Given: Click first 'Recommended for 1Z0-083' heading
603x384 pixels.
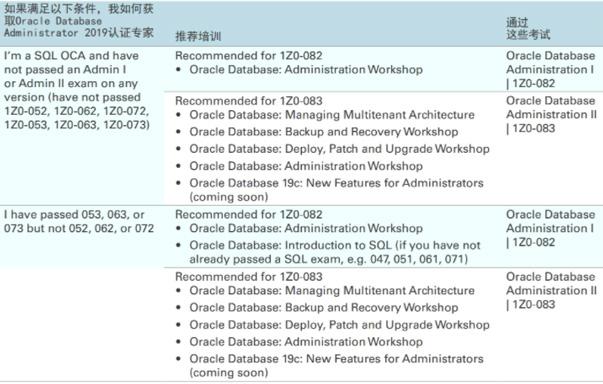Looking at the screenshot, I should tap(249, 101).
